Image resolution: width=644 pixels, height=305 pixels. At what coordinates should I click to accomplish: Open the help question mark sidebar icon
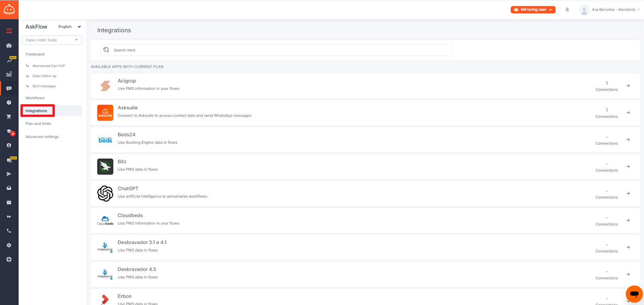(9, 102)
